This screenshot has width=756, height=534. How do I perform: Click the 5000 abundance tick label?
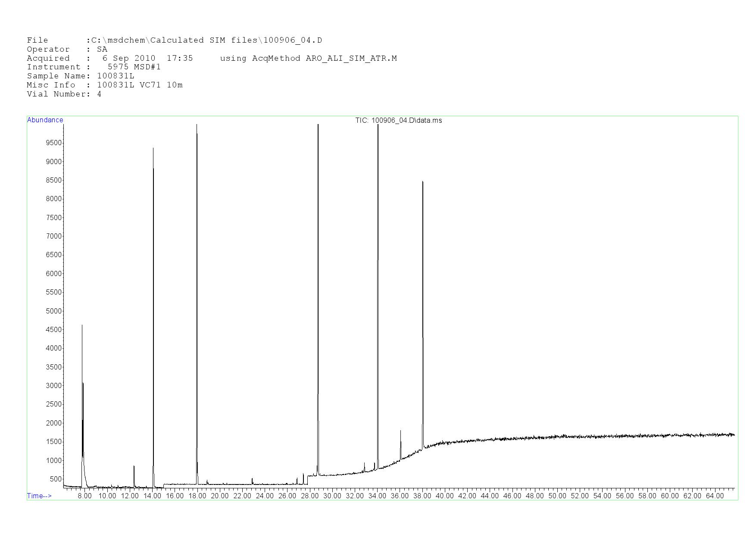(x=54, y=311)
